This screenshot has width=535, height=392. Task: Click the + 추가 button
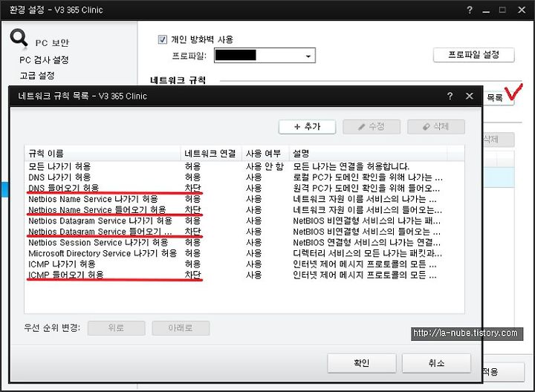(x=307, y=127)
